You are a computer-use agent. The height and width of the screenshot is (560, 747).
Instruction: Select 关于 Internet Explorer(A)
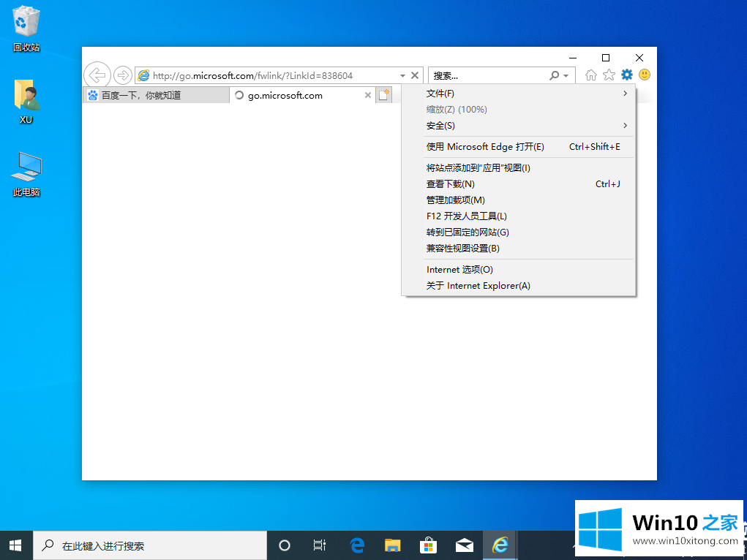click(519, 286)
